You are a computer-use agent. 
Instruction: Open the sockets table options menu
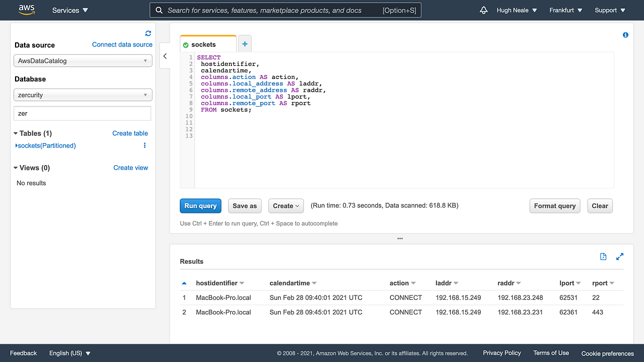[144, 145]
